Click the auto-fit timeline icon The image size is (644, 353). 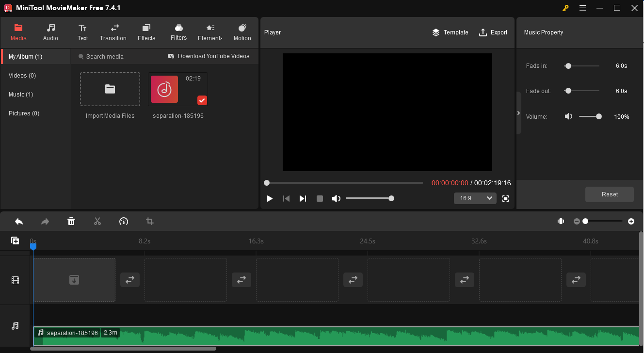(x=561, y=221)
